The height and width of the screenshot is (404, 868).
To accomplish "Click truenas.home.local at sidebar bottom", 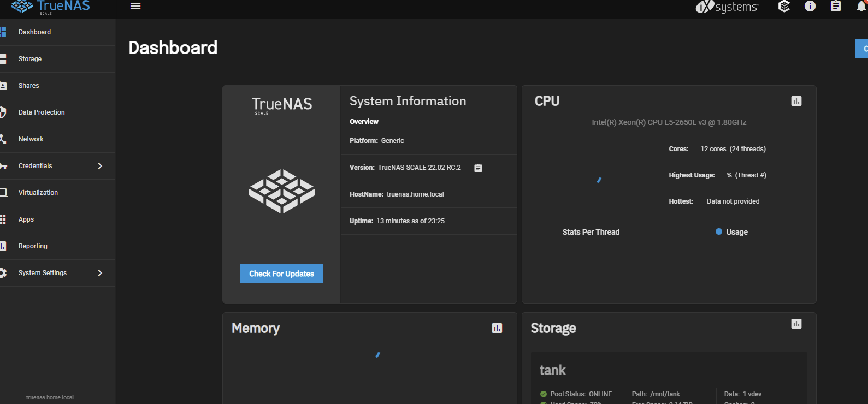I will tap(50, 397).
